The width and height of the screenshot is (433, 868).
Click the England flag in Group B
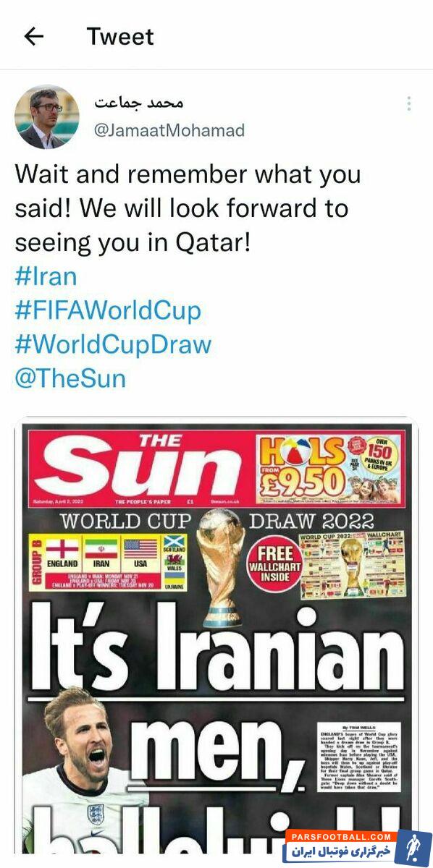[62, 550]
